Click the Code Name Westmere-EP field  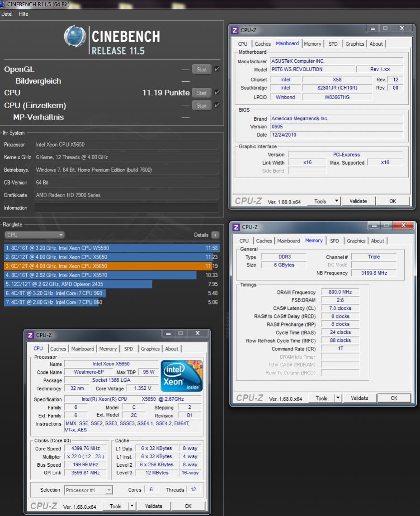click(89, 372)
